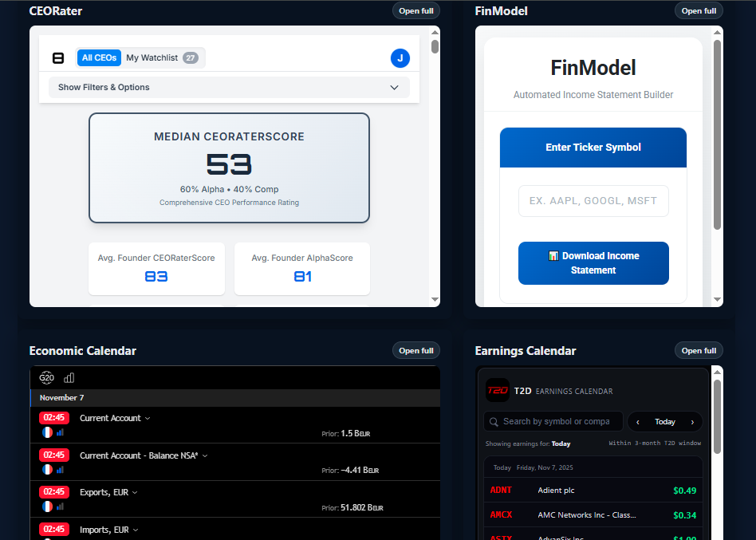Click the $0.49 earnings value
Screen dimensions: 756x540
point(685,491)
